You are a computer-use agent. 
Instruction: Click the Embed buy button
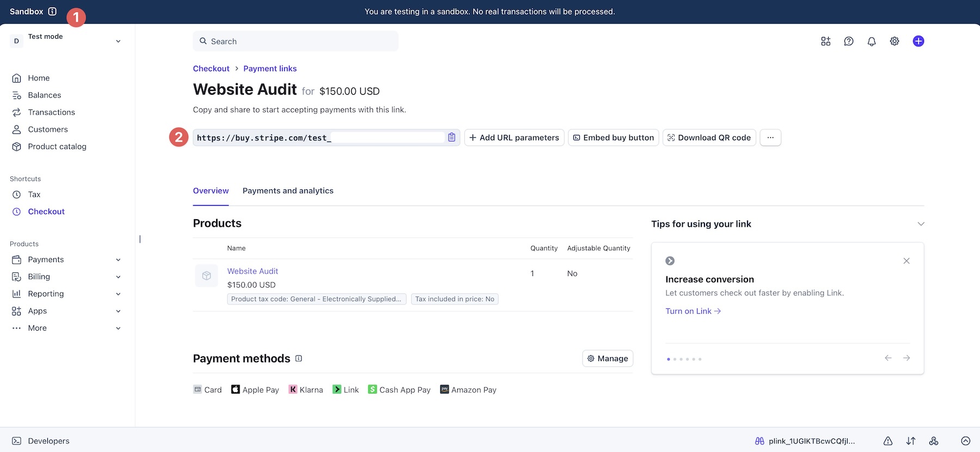pos(614,138)
